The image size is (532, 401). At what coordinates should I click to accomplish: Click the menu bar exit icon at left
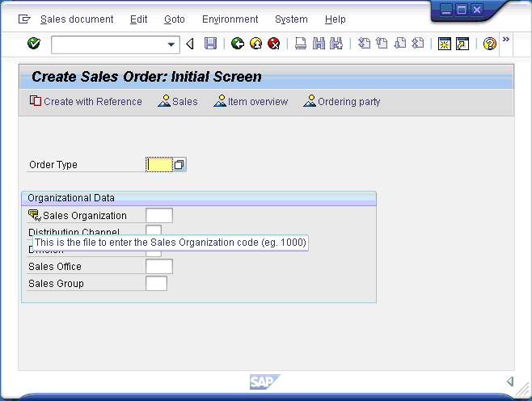24,19
